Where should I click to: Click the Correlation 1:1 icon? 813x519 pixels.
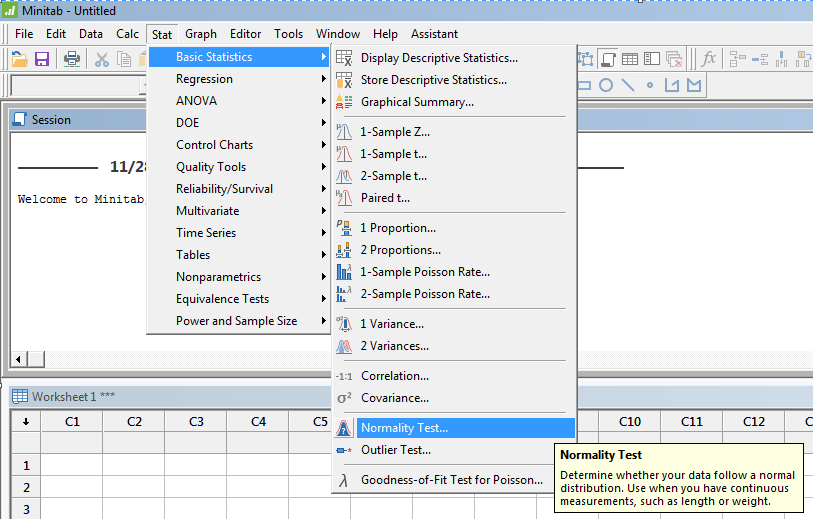point(344,376)
